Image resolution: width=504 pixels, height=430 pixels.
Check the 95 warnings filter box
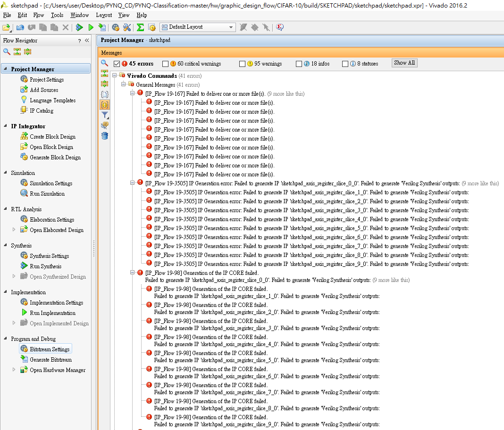(x=242, y=63)
